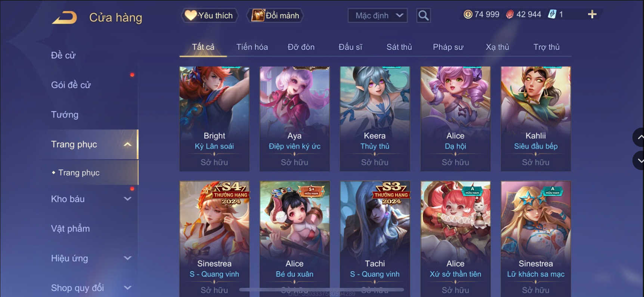Viewport: 644px width, 297px height.
Task: Tap the plus icon to add currency
Action: point(592,15)
